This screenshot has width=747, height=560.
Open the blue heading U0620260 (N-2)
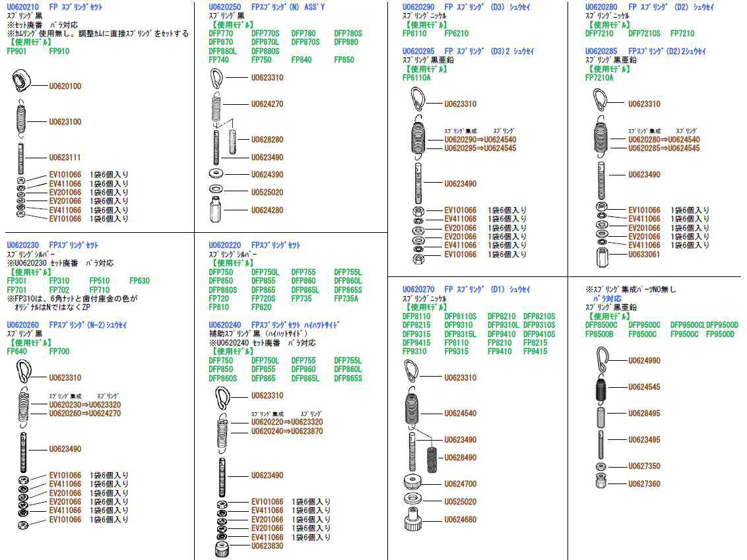(67, 325)
